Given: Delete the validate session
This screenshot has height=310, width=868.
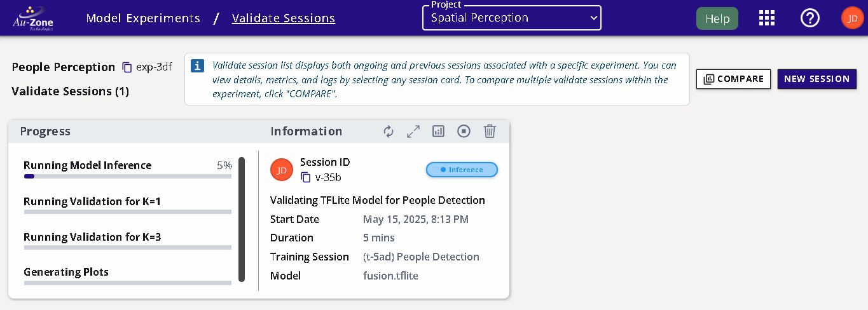Looking at the screenshot, I should 490,131.
